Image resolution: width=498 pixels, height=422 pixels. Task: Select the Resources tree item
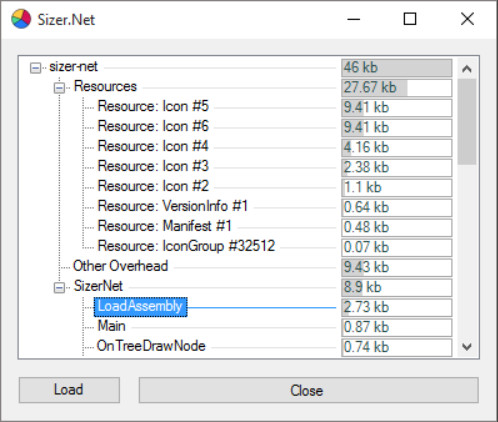(105, 86)
